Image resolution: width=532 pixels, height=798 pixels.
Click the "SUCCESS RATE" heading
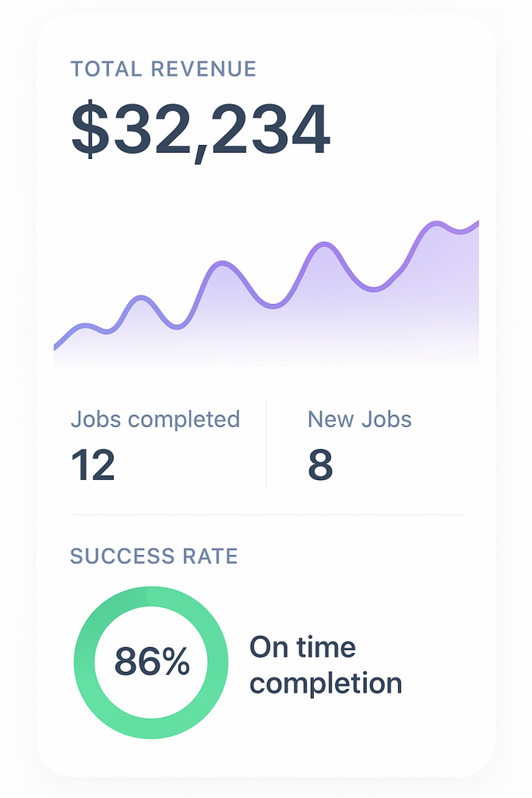(x=153, y=556)
